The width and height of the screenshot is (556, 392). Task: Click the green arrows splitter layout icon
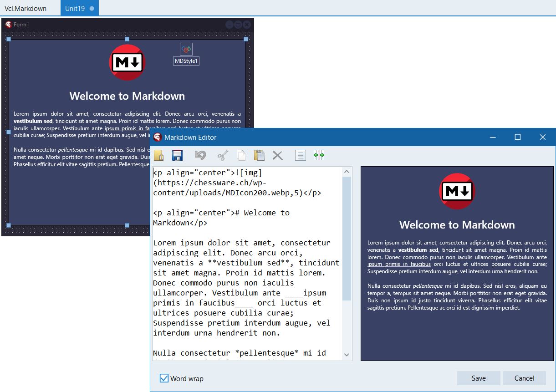[319, 155]
